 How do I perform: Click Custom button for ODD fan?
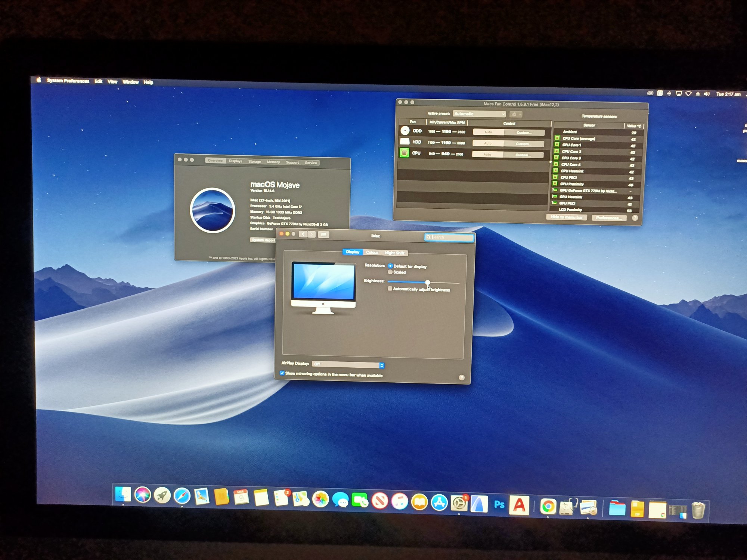tap(524, 133)
